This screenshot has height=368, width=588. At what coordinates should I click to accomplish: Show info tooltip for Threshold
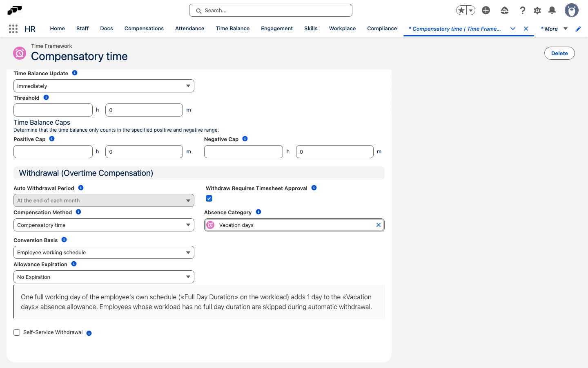(46, 97)
